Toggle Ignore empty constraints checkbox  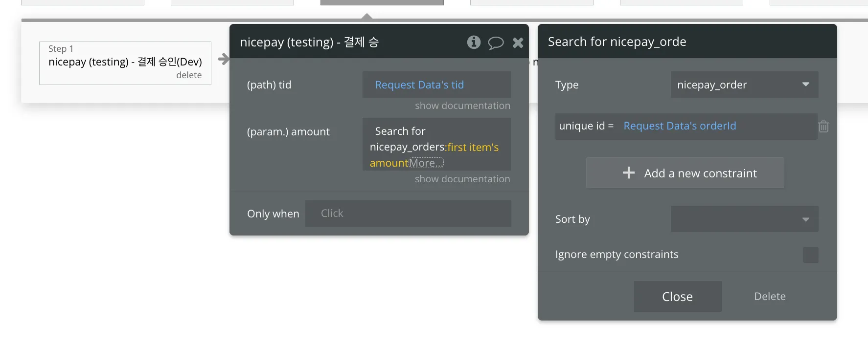pyautogui.click(x=810, y=255)
